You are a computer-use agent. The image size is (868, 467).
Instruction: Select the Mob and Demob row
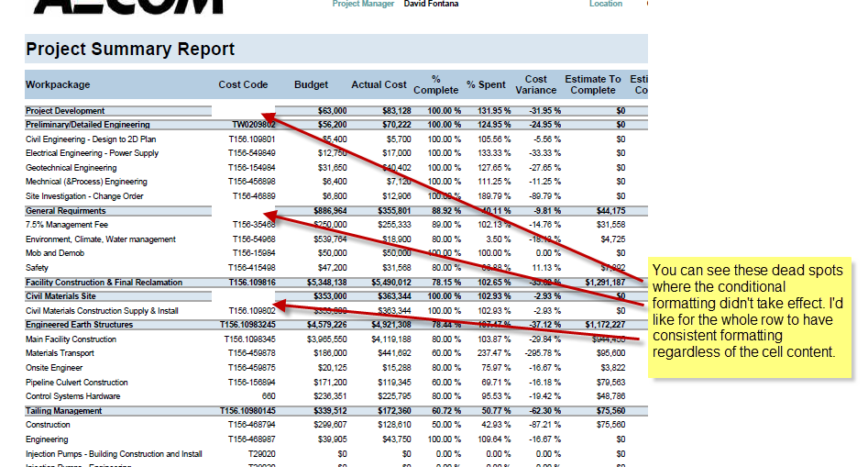click(x=55, y=253)
